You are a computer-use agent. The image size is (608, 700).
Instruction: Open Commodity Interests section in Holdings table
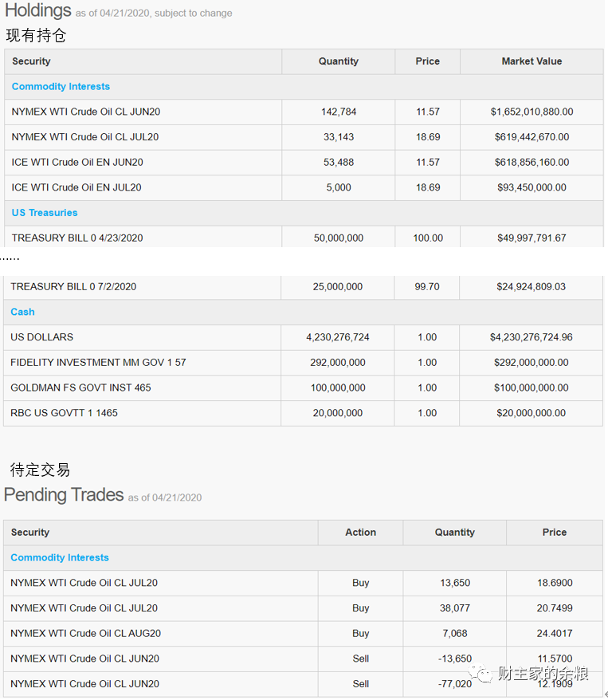coord(61,86)
